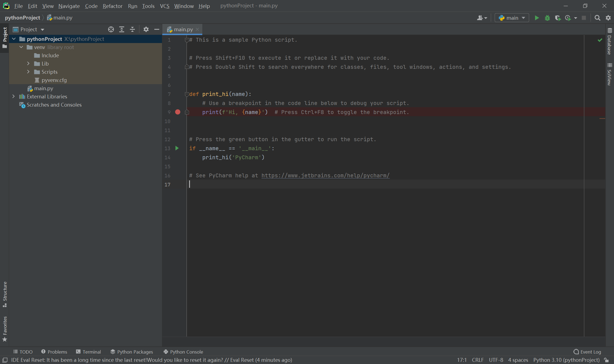Remove the breakpoint on line 9
This screenshot has height=364, width=614.
[x=178, y=112]
